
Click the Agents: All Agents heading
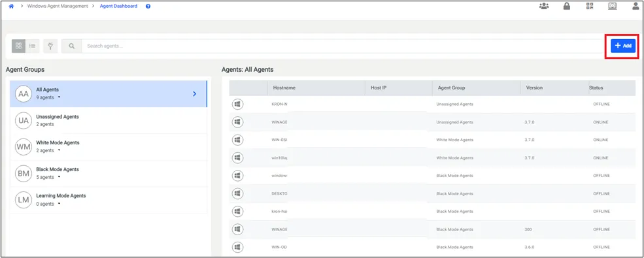(247, 70)
